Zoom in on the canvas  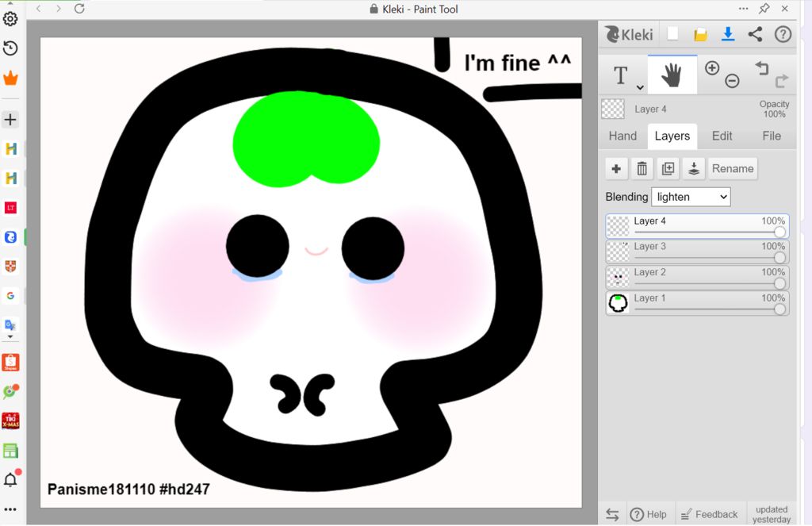[x=712, y=68]
